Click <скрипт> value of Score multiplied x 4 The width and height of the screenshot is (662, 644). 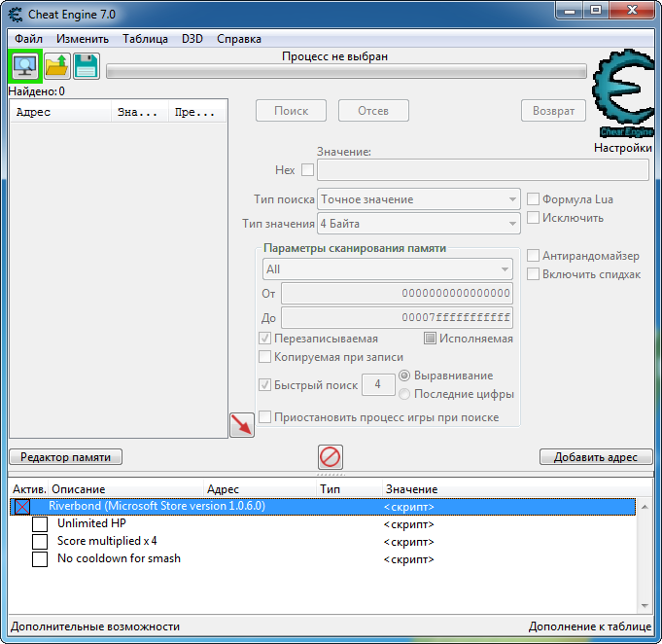point(408,542)
